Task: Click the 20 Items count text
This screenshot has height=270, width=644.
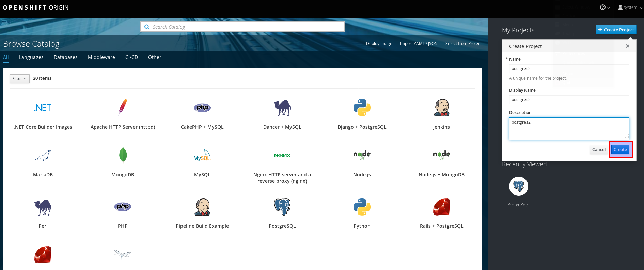Action: point(42,78)
